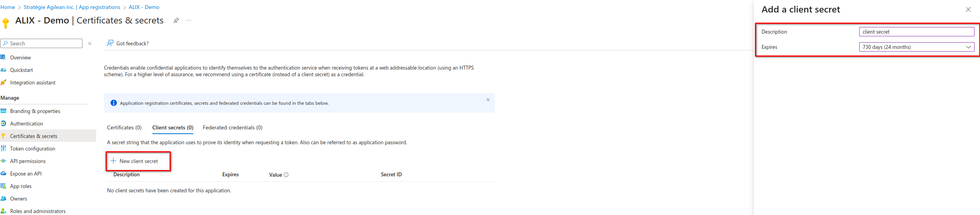980x215 pixels.
Task: Open Overview in the sidebar
Action: point(20,57)
